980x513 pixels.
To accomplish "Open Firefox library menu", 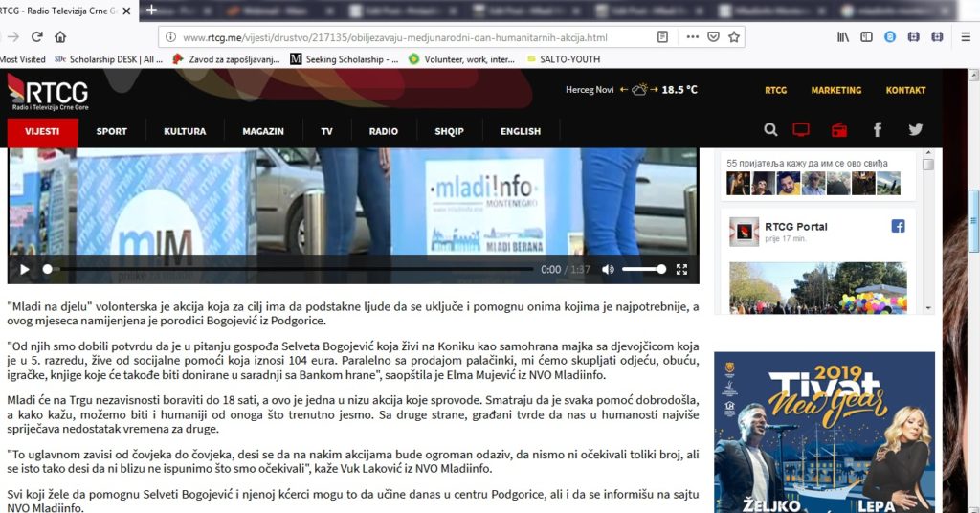I will pyautogui.click(x=843, y=37).
